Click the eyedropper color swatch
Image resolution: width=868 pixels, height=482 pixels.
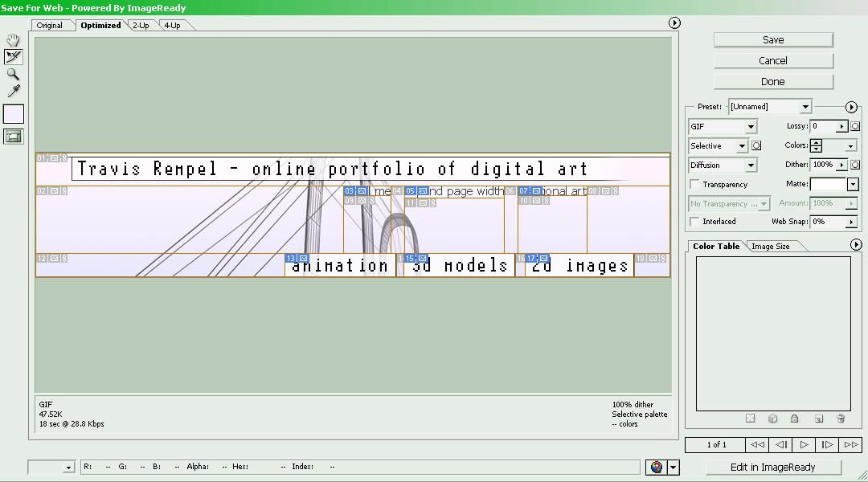tap(13, 114)
